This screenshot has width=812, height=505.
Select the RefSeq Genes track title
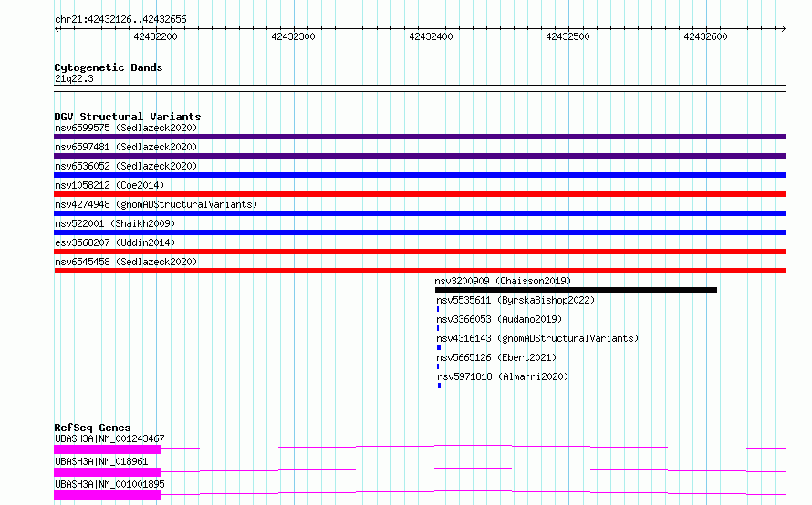tap(92, 428)
